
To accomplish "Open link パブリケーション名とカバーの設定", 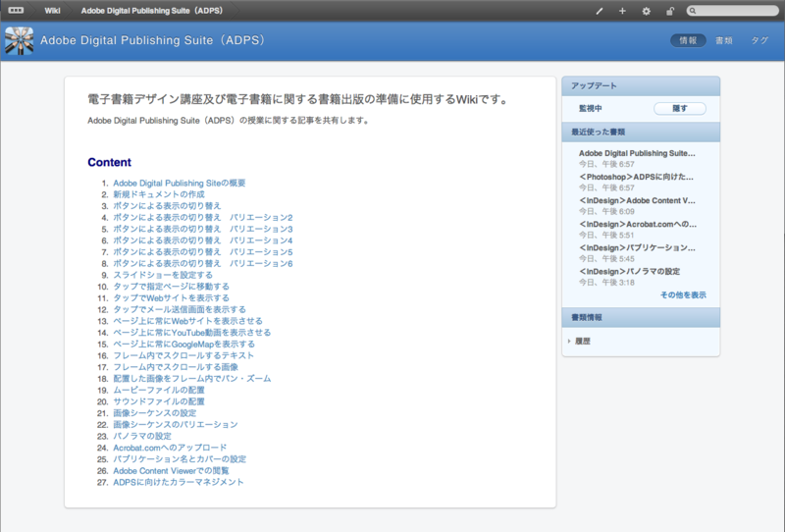I will coord(180,459).
